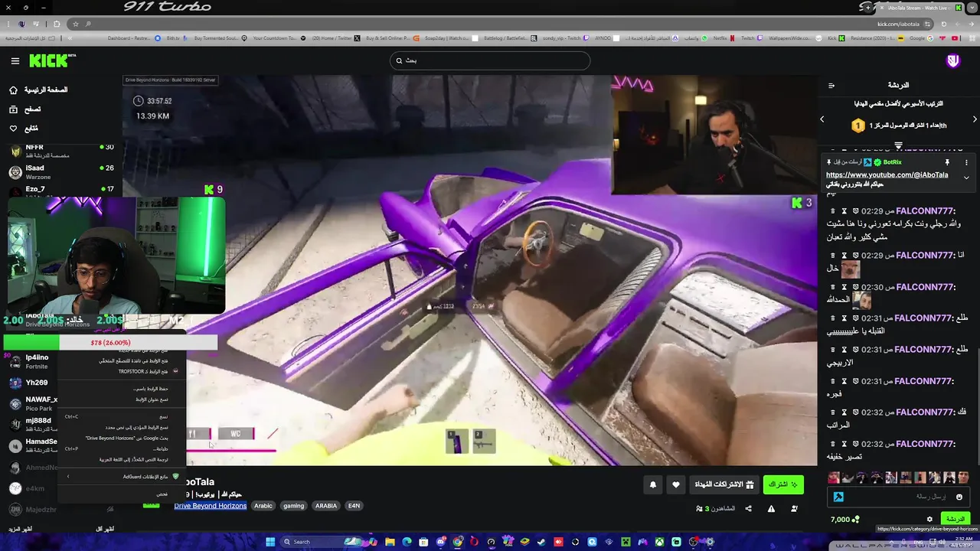Click the 7,000 channel points
980x551 pixels.
point(845,520)
